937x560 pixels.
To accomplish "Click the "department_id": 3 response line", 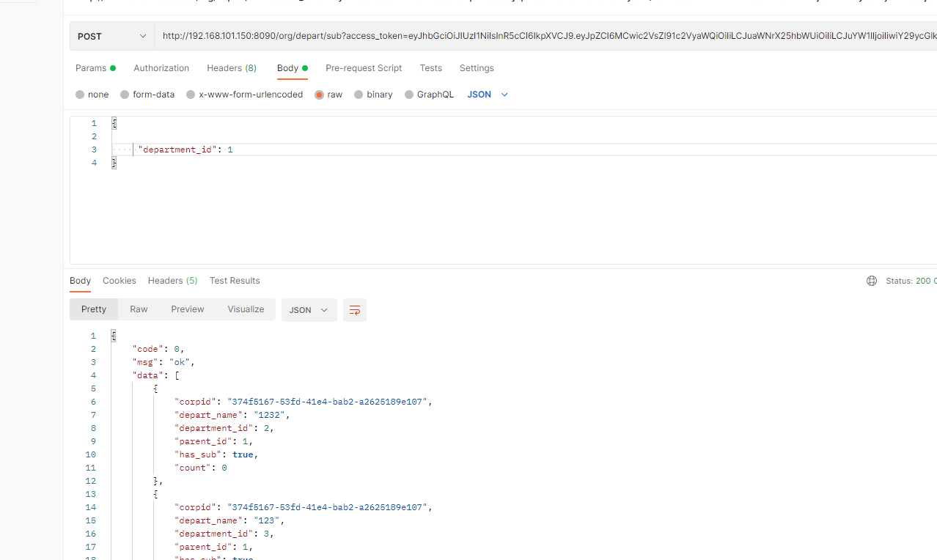I will click(224, 534).
